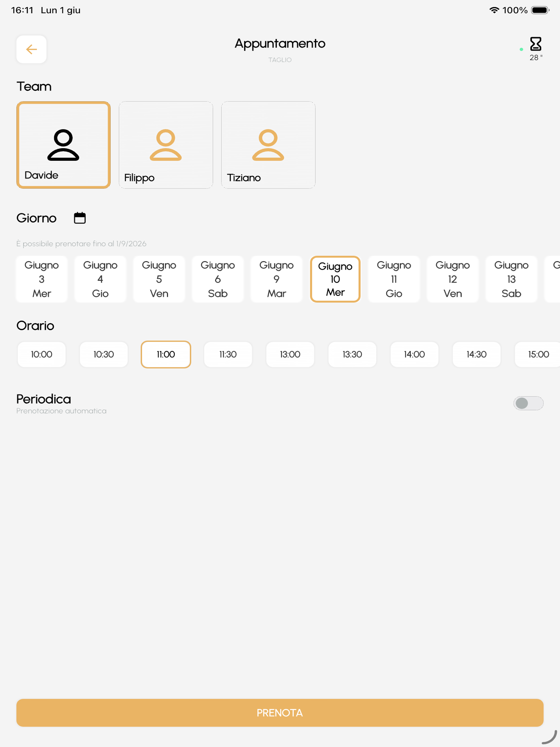Check the Wi-Fi status icon
The width and height of the screenshot is (560, 747).
pyautogui.click(x=494, y=10)
